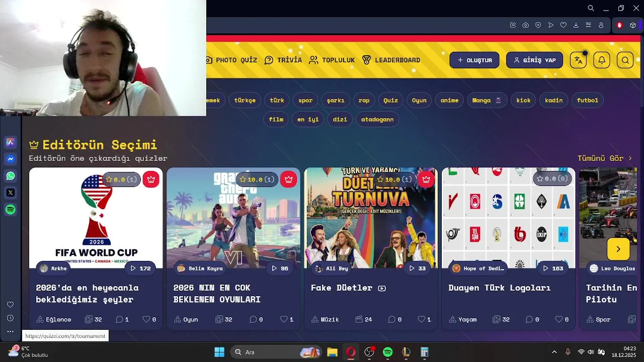Click author Selim Kayra on GTA card
The image size is (644, 362).
(200, 268)
